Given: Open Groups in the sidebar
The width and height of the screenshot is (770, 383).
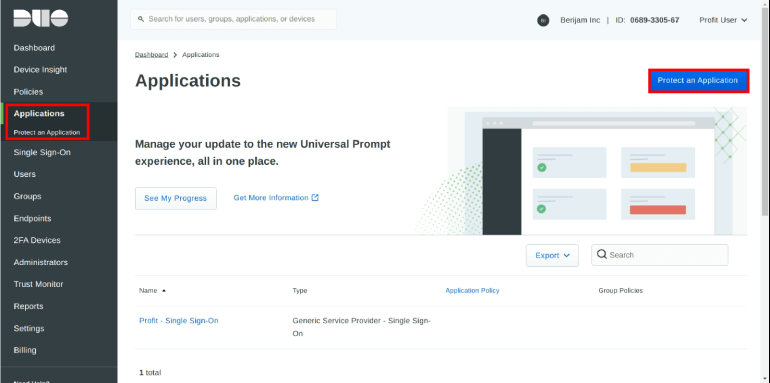Looking at the screenshot, I should pos(28,196).
